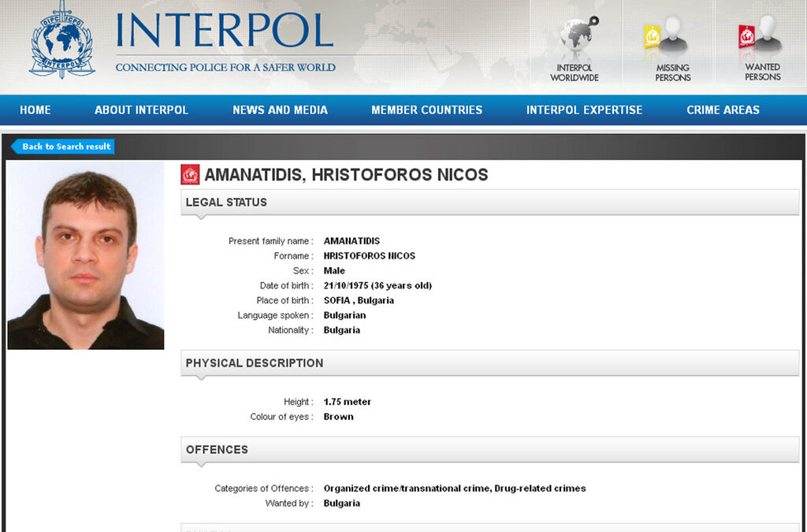Select the height value 1.75 meter
The width and height of the screenshot is (807, 532).
pos(347,402)
